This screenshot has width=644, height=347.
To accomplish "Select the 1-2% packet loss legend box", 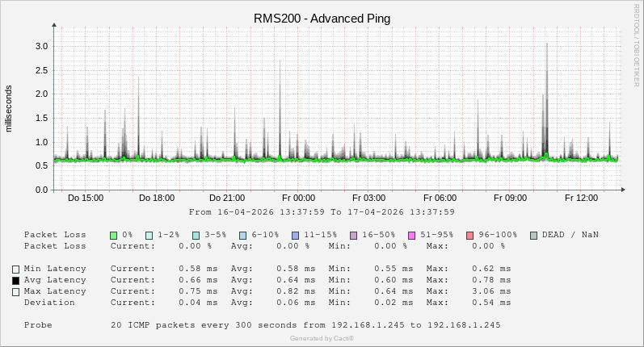I will coord(149,235).
